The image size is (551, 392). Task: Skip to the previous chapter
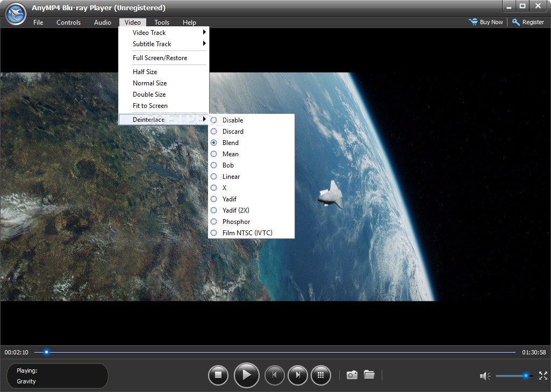pyautogui.click(x=274, y=375)
